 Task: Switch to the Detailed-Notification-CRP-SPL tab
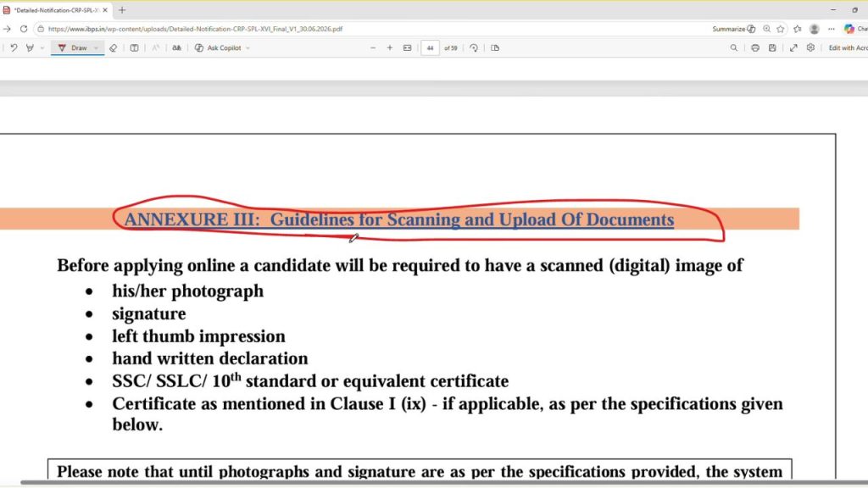[55, 10]
